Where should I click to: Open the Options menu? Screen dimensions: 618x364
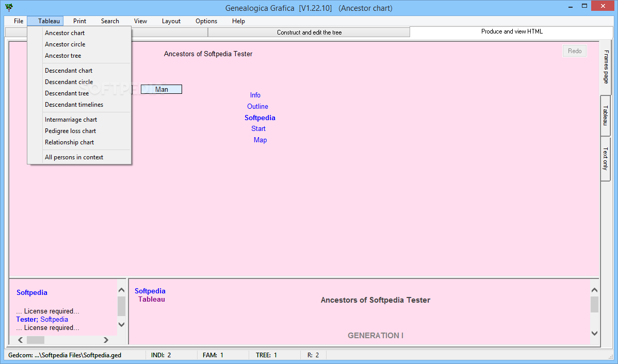[206, 21]
